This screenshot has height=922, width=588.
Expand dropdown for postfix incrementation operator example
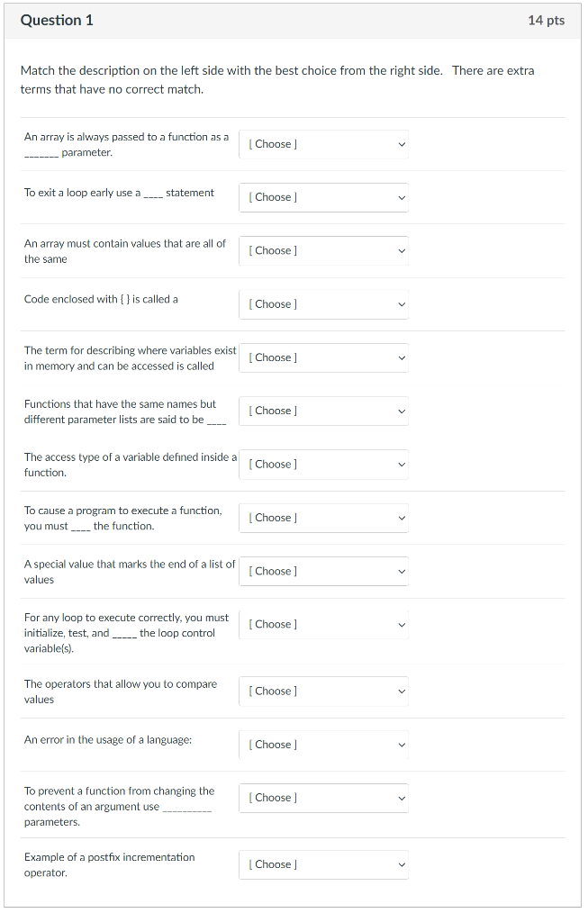(323, 864)
